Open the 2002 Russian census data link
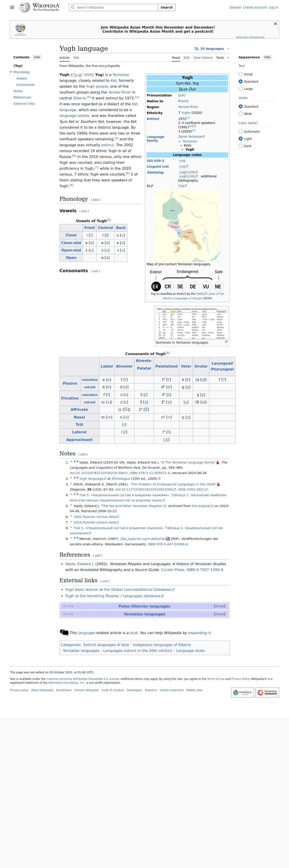 coord(96,516)
